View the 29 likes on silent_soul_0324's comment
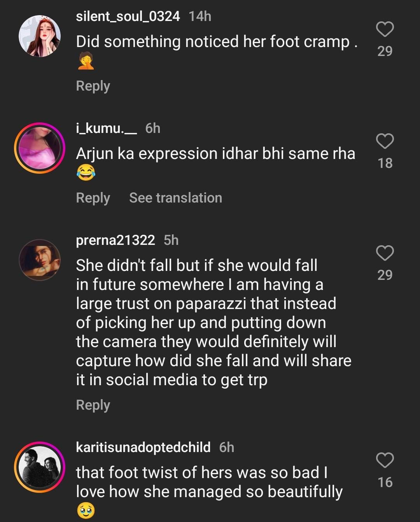This screenshot has height=522, width=420. pyautogui.click(x=385, y=51)
